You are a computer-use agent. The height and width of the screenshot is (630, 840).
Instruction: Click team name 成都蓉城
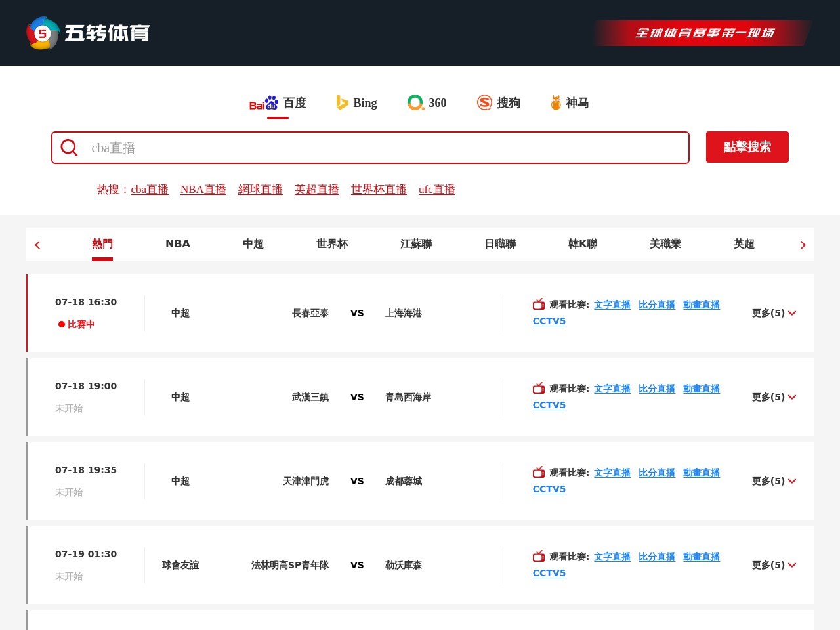point(404,481)
